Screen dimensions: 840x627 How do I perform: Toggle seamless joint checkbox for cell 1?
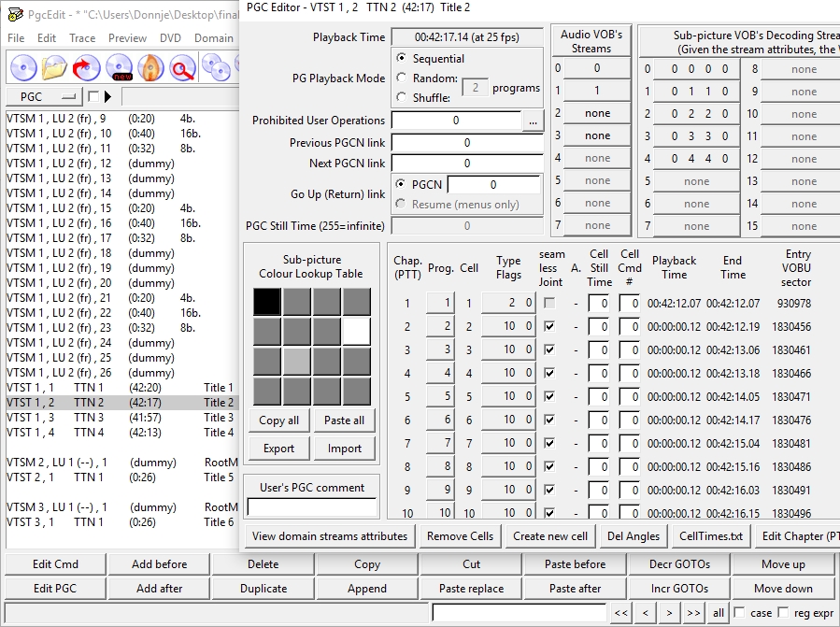549,304
